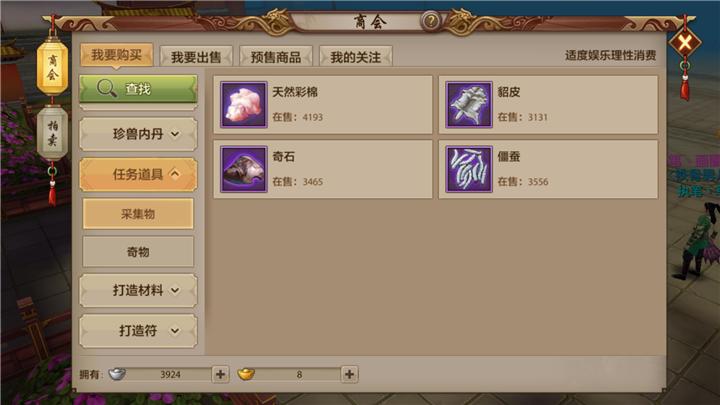Expand the 打造材料 category

tap(138, 290)
